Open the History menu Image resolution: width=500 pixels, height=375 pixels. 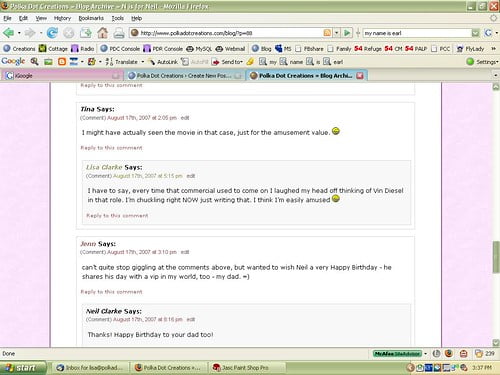[x=62, y=18]
